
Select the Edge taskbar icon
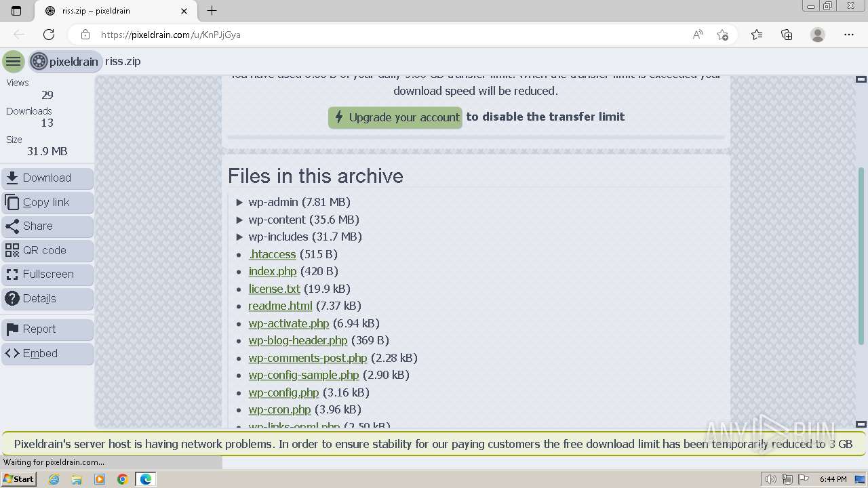point(146,479)
